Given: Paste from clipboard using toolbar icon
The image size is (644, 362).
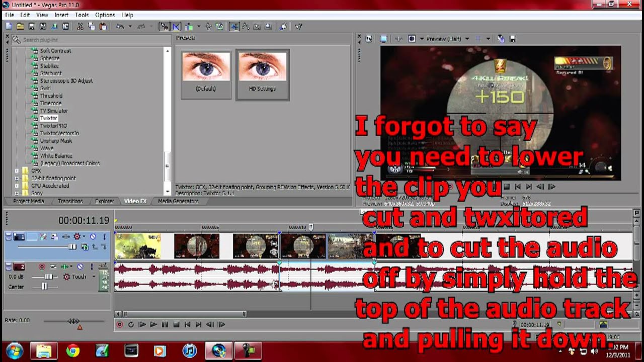Looking at the screenshot, I should (x=103, y=26).
